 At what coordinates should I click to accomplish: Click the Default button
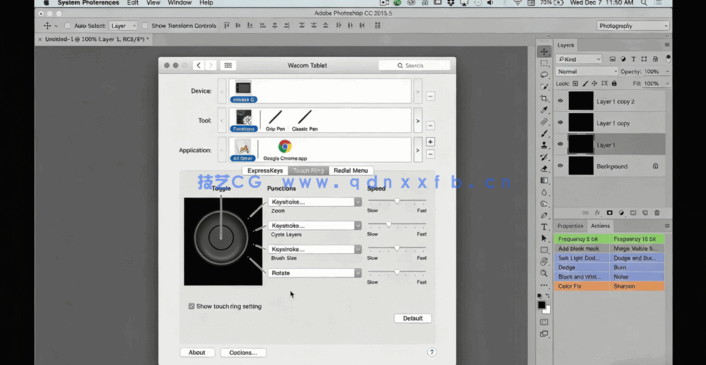[x=413, y=318]
